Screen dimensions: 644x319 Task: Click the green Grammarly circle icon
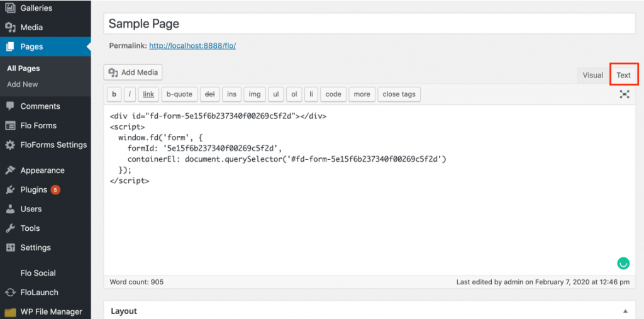coord(623,263)
